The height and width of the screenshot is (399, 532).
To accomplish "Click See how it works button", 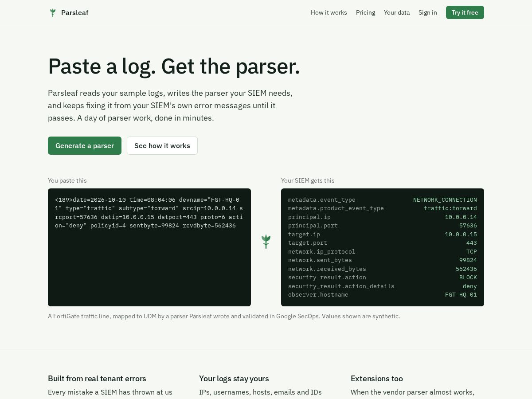I will pos(162,145).
